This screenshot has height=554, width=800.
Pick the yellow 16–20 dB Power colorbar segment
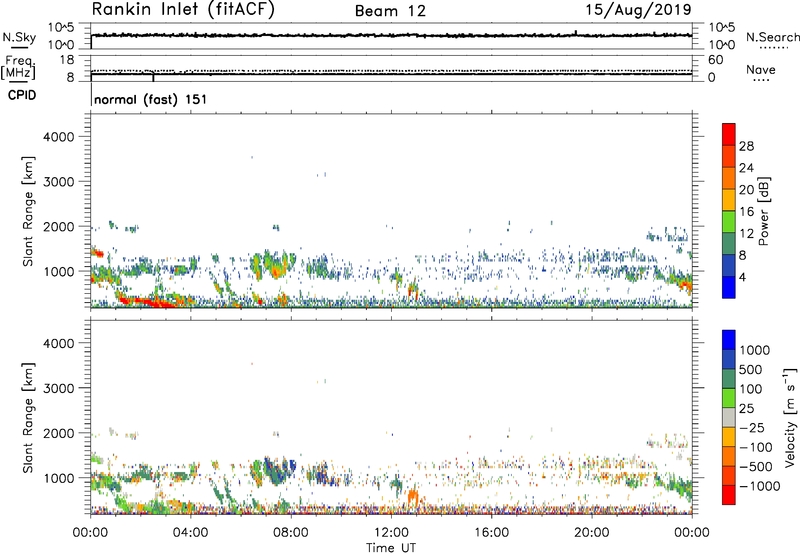729,200
